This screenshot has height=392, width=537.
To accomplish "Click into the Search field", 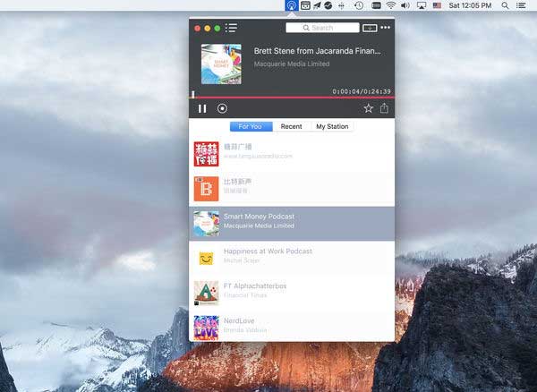I will (322, 28).
